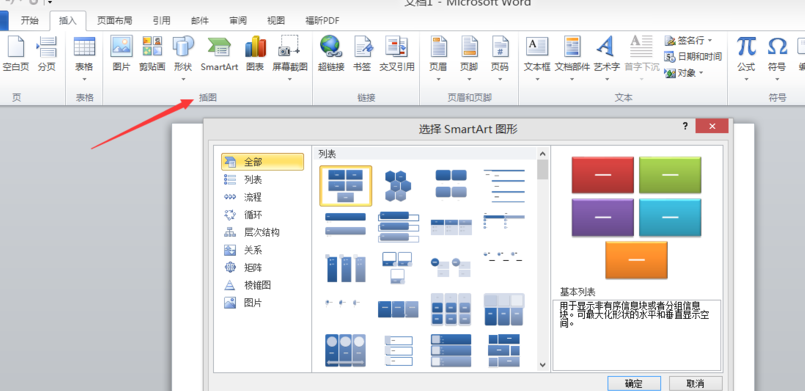Open the 页脚 footer dropdown
The width and height of the screenshot is (805, 391).
coord(469,59)
